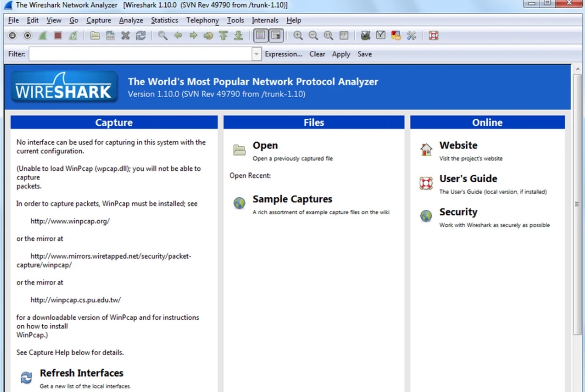The height and width of the screenshot is (392, 585).
Task: Click the Refresh Interfaces link
Action: pyautogui.click(x=81, y=373)
